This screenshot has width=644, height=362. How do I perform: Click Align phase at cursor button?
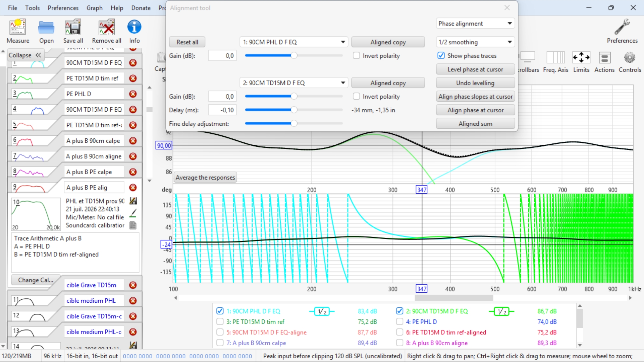click(x=475, y=110)
